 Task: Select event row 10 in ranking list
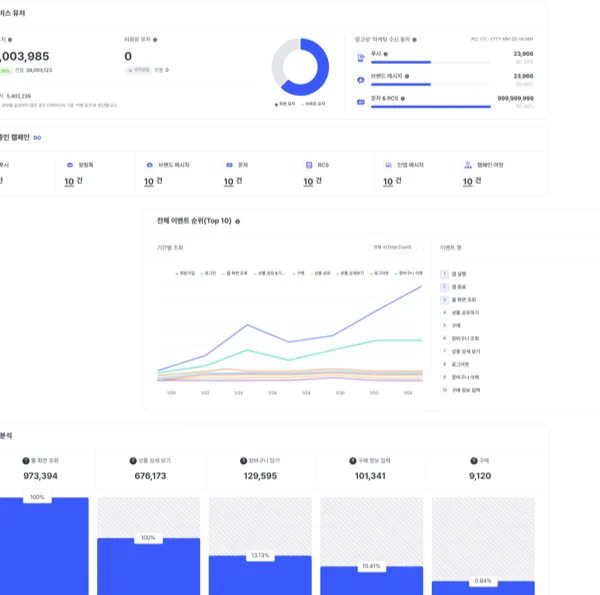pos(461,390)
